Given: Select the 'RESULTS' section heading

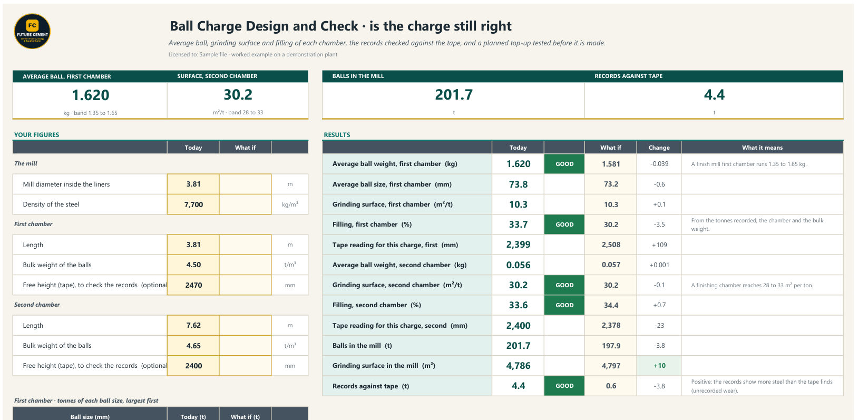Looking at the screenshot, I should point(337,135).
